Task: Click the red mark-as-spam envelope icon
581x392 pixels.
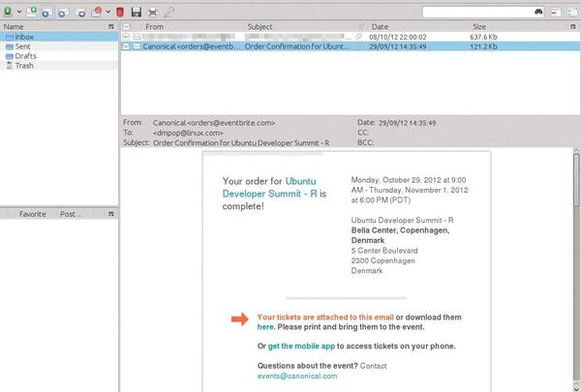Action: pos(97,12)
